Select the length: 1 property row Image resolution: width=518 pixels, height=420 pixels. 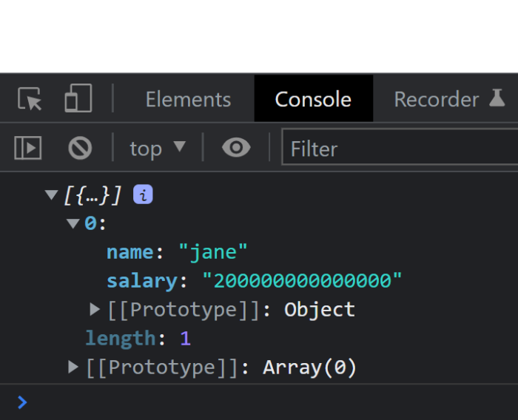pyautogui.click(x=138, y=339)
